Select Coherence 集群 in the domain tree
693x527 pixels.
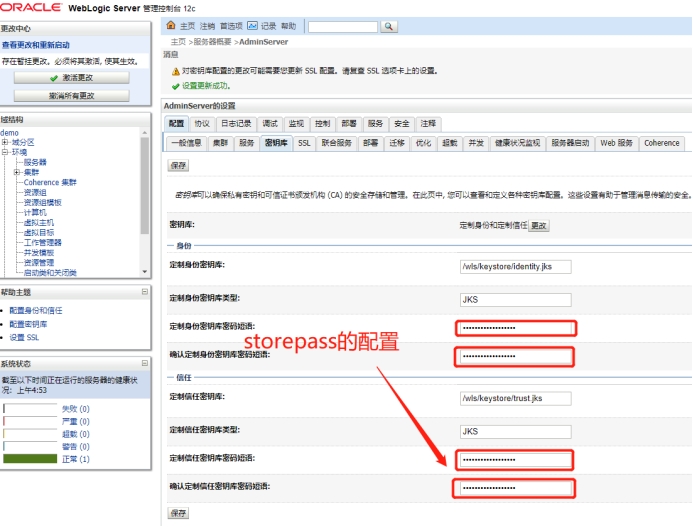point(50,182)
